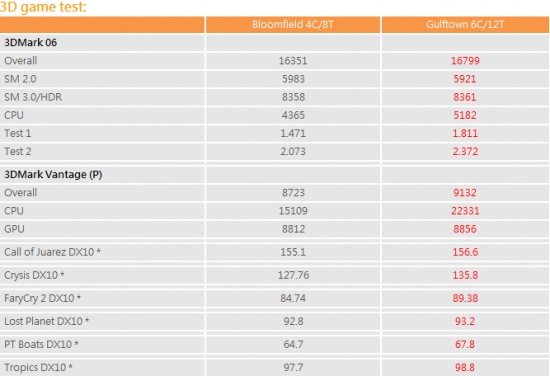Viewport: 550px width, 376px height.
Task: Select the Test 2 Gulftown value 2.372
Action: click(465, 152)
